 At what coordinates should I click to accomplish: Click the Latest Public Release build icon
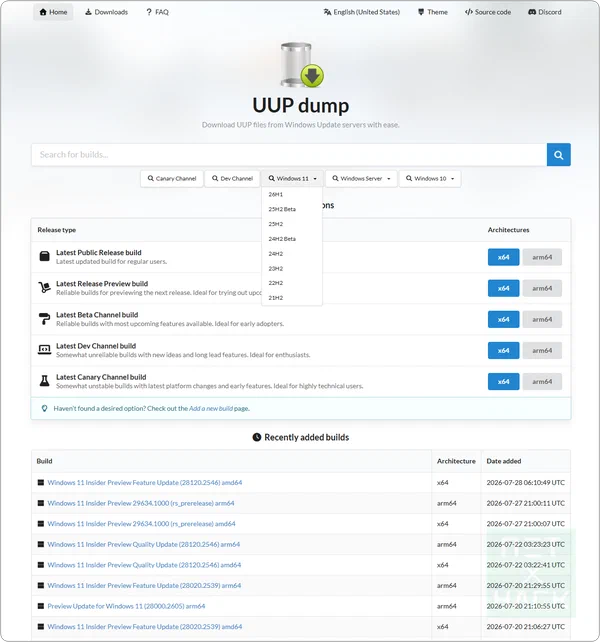[x=44, y=257]
